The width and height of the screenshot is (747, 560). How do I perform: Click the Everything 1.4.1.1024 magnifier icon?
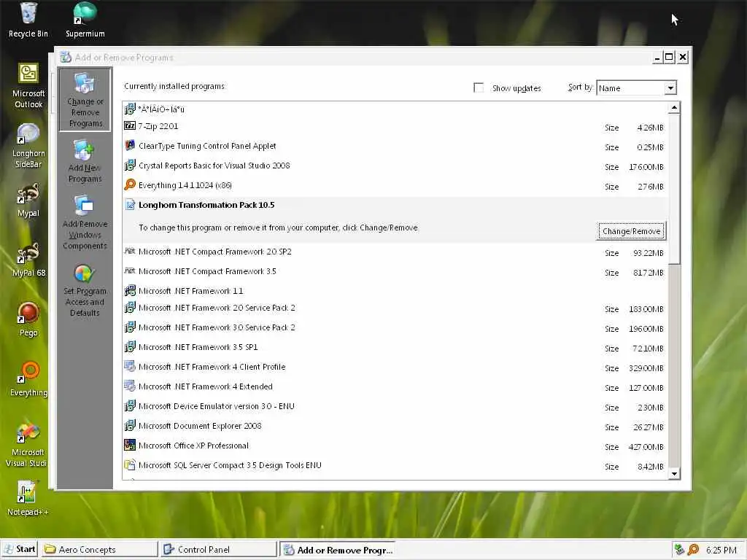(130, 184)
